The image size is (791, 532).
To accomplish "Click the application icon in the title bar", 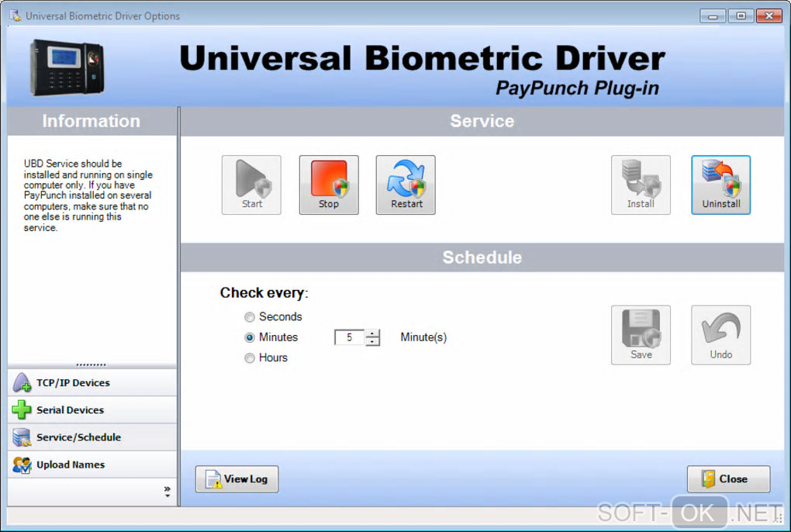I will pos(16,16).
